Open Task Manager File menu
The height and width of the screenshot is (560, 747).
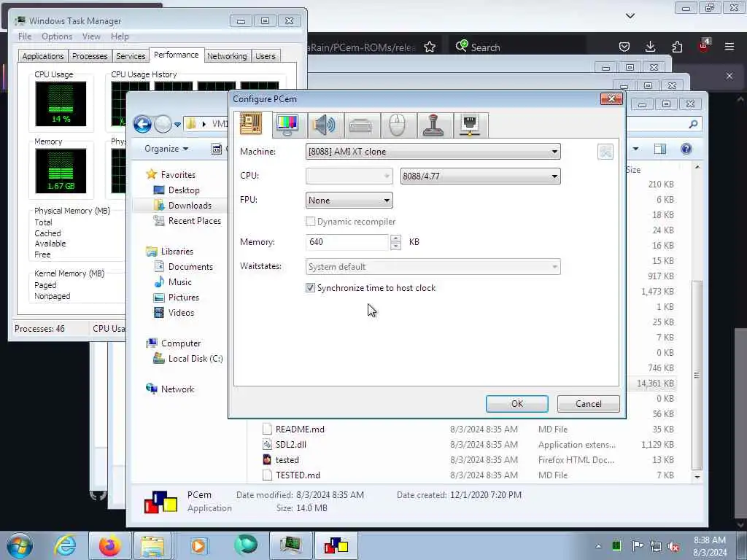(25, 36)
